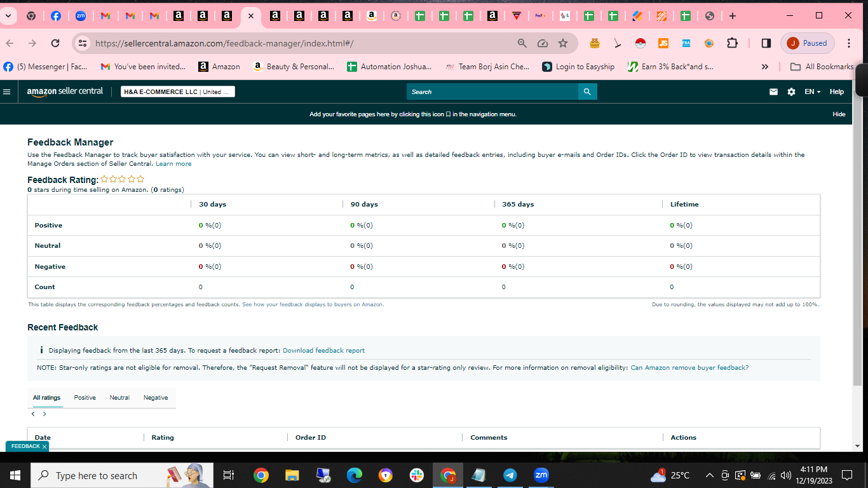Click the Download feedback report link
This screenshot has width=868, height=488.
(x=324, y=351)
